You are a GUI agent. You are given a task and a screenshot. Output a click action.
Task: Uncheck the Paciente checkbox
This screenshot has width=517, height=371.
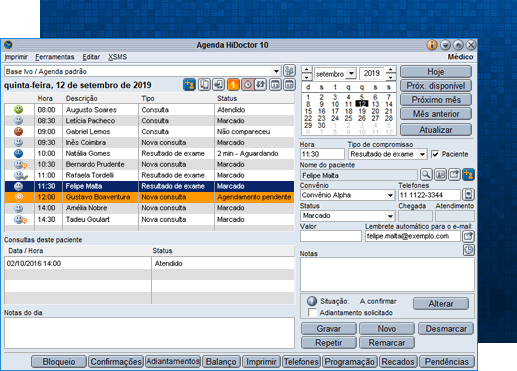click(x=435, y=154)
